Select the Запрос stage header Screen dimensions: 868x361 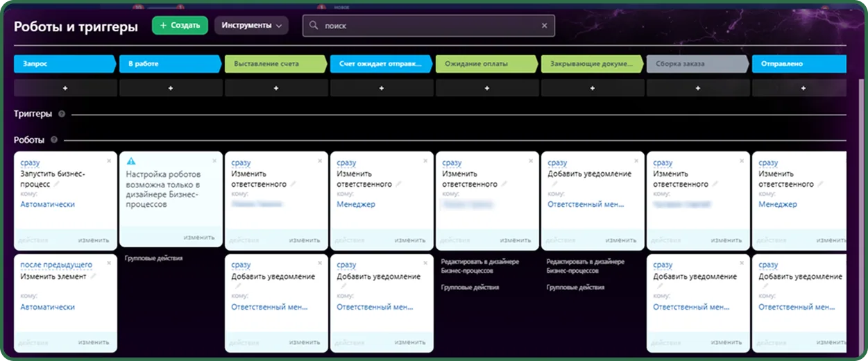pyautogui.click(x=65, y=64)
